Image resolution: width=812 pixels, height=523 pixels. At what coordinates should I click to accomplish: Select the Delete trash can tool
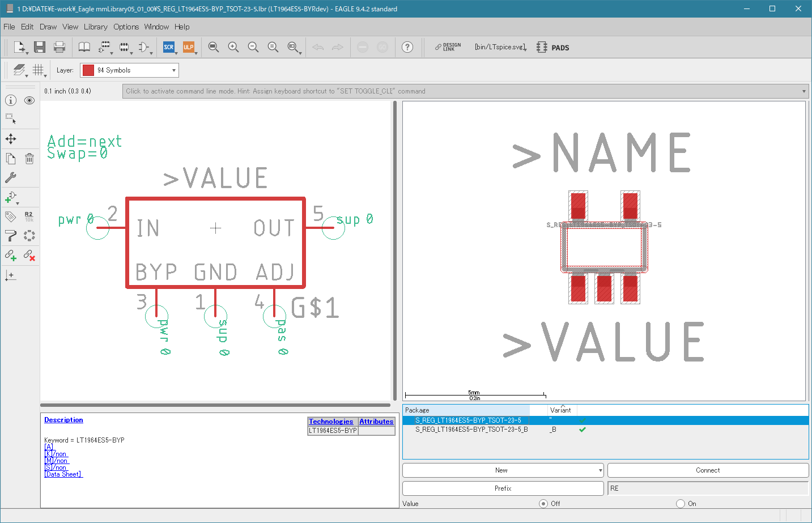pyautogui.click(x=29, y=159)
